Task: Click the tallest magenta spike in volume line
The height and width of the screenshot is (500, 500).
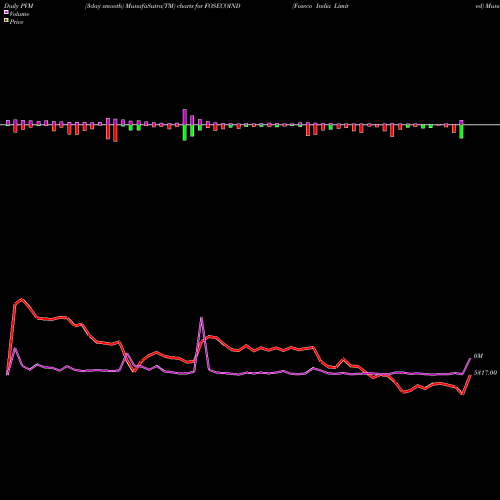Action: pyautogui.click(x=201, y=318)
